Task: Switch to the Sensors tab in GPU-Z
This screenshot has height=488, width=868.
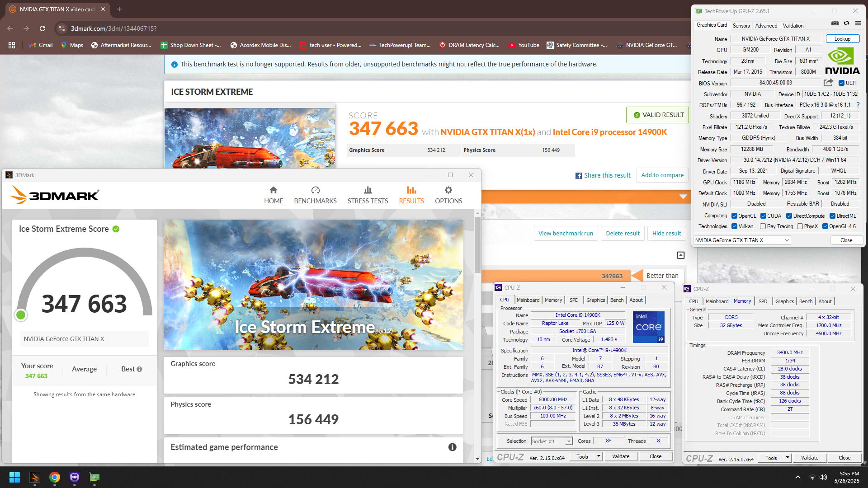Action: click(741, 26)
